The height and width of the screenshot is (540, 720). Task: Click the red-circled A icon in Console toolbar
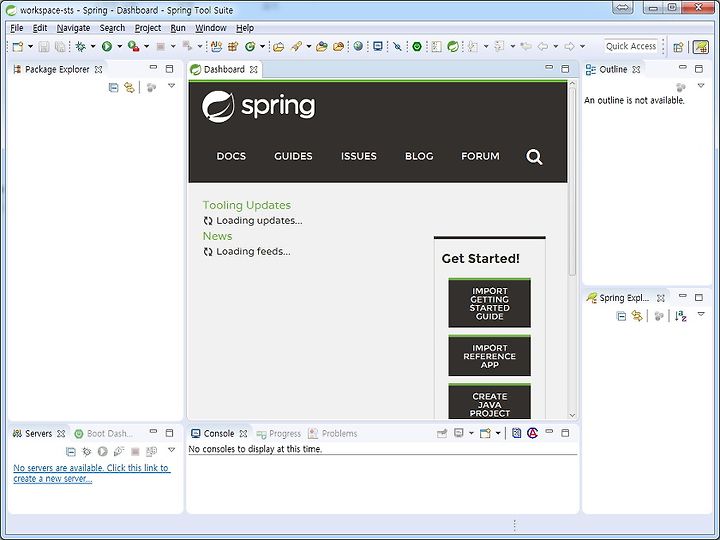(532, 433)
